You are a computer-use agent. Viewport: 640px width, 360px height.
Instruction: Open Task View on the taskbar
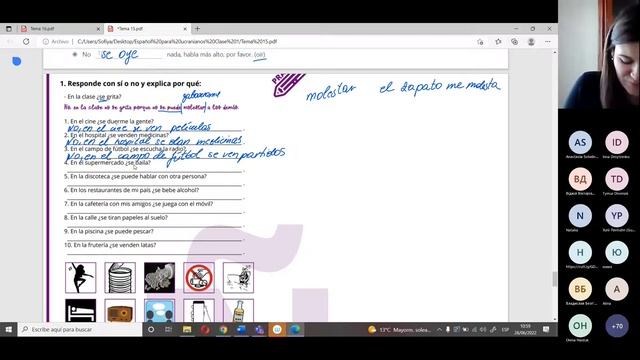coord(169,329)
